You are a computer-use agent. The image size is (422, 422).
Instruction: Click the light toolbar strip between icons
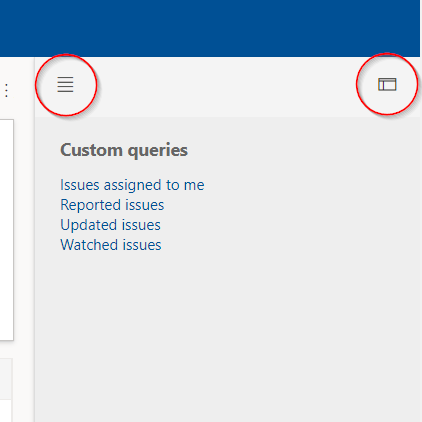[x=227, y=87]
